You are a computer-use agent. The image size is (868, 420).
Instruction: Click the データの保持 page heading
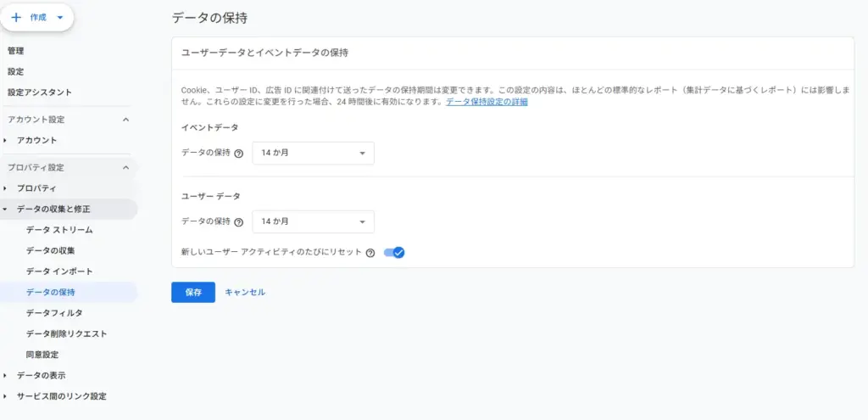(209, 18)
